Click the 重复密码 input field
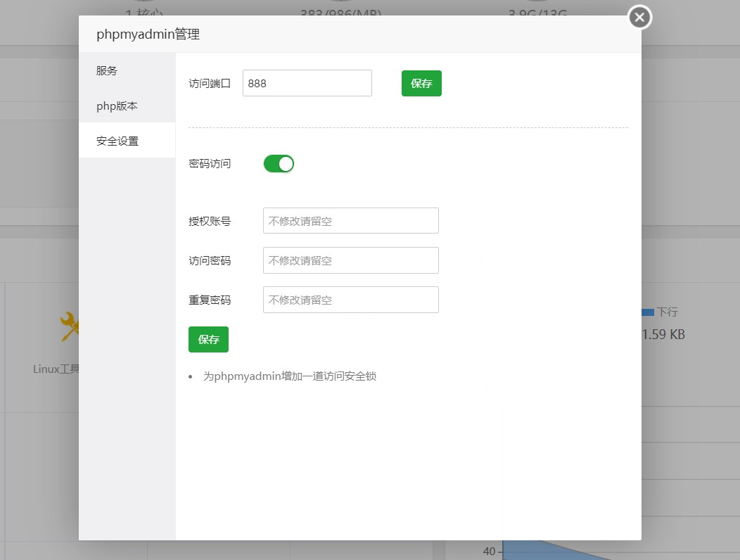 [350, 300]
